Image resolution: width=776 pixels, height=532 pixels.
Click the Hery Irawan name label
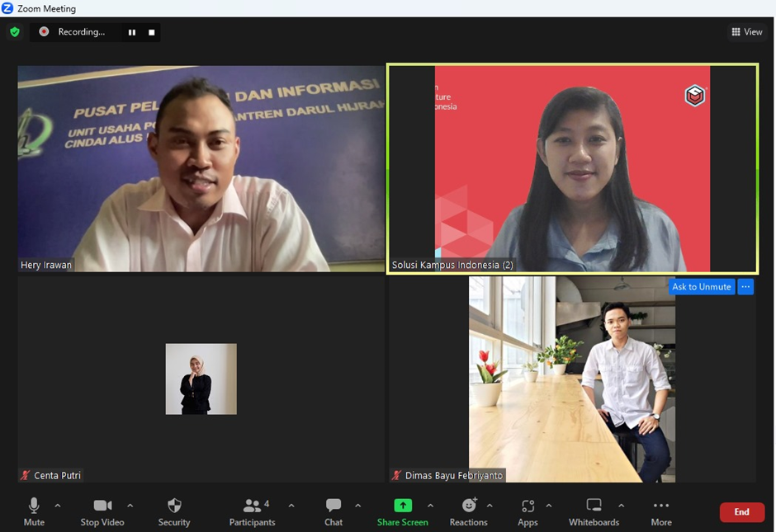point(46,265)
